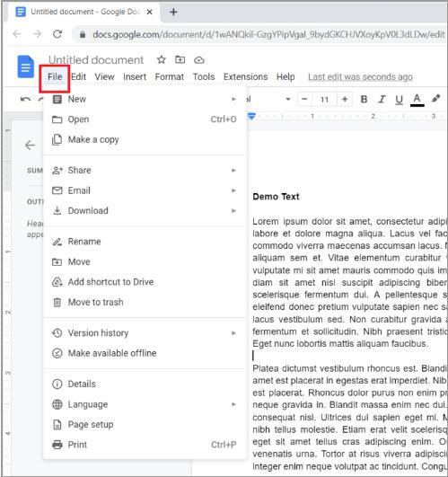The image size is (448, 477).
Task: Click the site lock icon in address bar
Action: pos(83,34)
